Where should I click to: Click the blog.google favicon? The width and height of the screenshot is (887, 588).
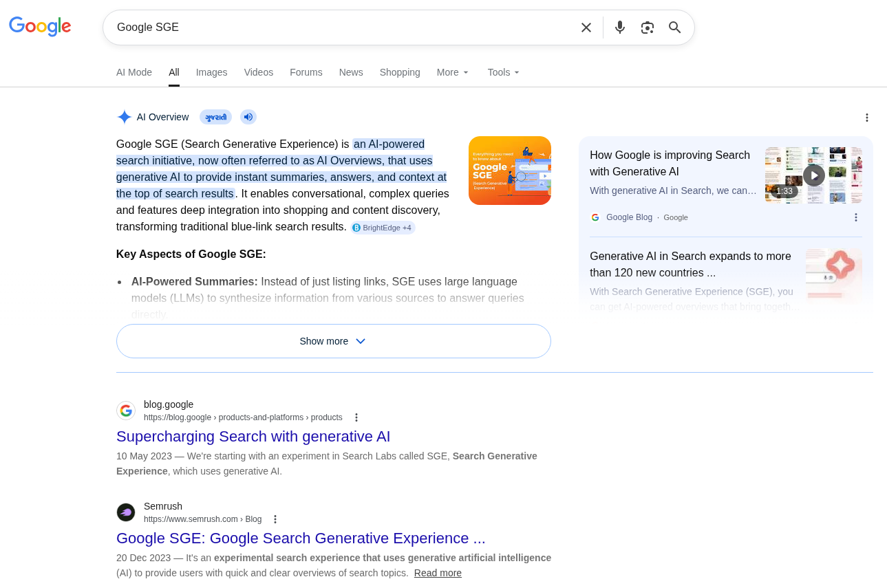click(126, 411)
